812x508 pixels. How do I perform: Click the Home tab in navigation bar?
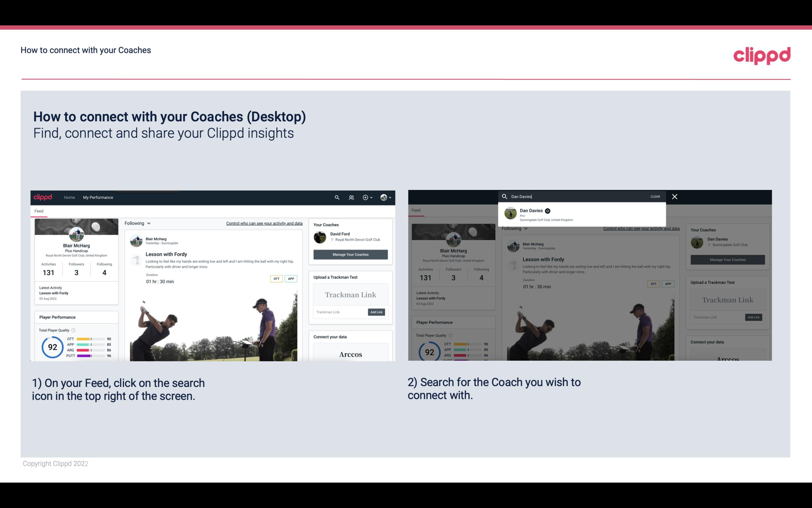tap(69, 197)
